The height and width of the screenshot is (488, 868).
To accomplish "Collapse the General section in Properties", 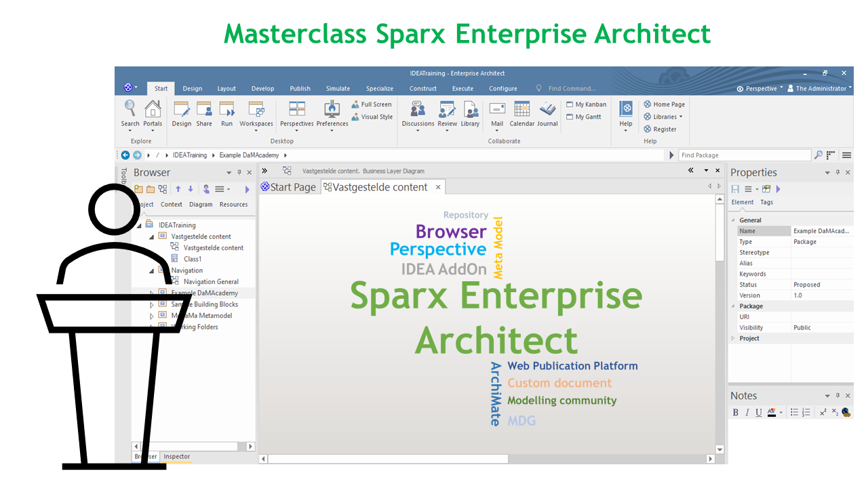I will tap(733, 220).
